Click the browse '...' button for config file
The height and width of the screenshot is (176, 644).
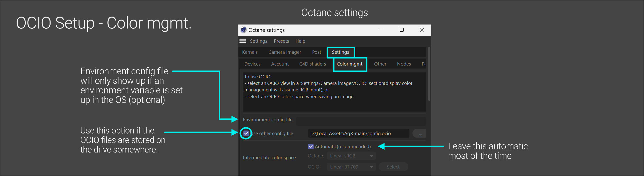tap(420, 134)
